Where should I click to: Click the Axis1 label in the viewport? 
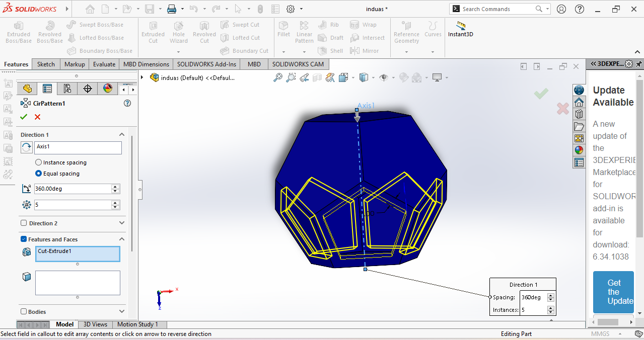click(x=366, y=106)
